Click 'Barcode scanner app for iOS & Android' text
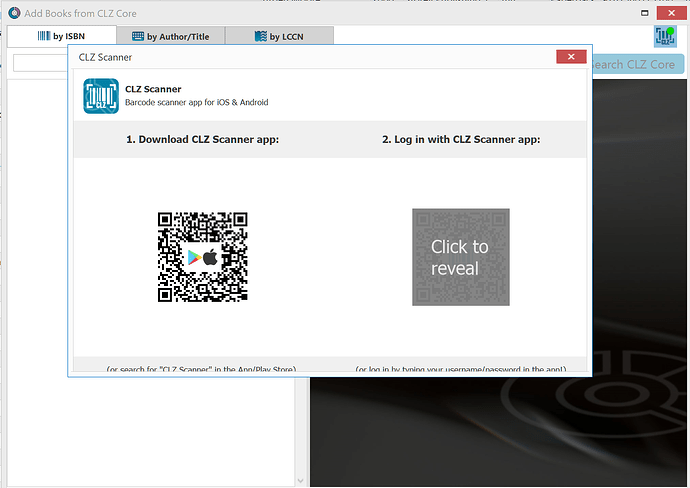690x488 pixels. pyautogui.click(x=197, y=103)
